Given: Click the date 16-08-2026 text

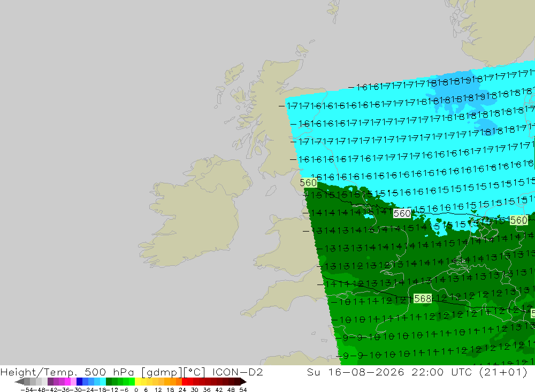Looking at the screenshot, I should [x=366, y=372].
